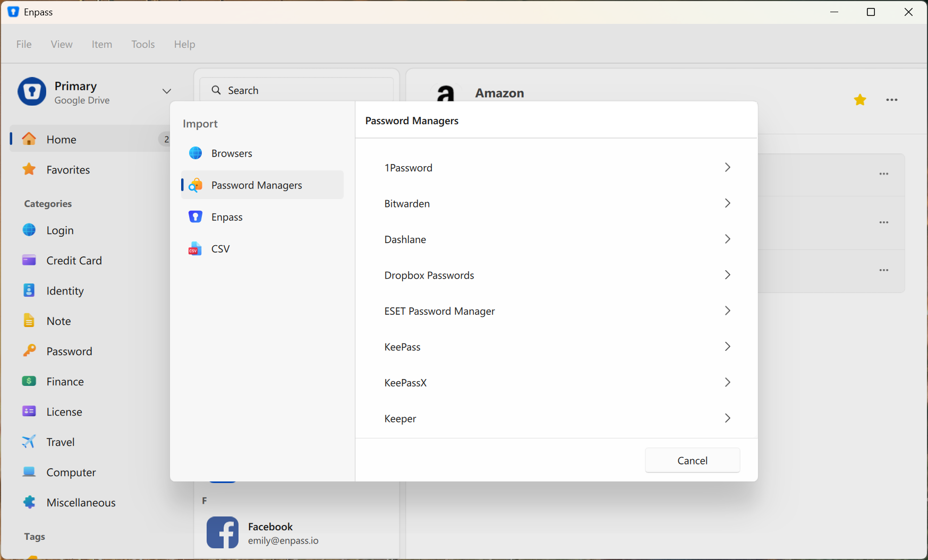Viewport: 928px width, 560px height.
Task: Open the Item menu
Action: point(102,44)
